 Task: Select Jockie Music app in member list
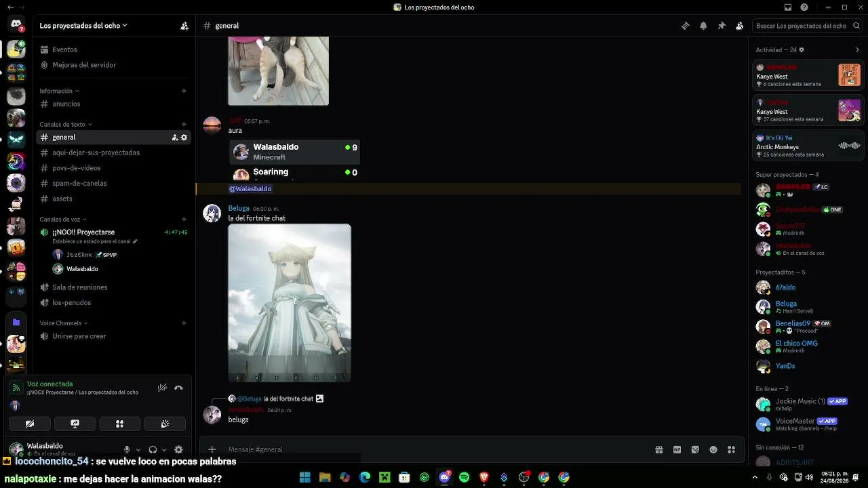809,405
